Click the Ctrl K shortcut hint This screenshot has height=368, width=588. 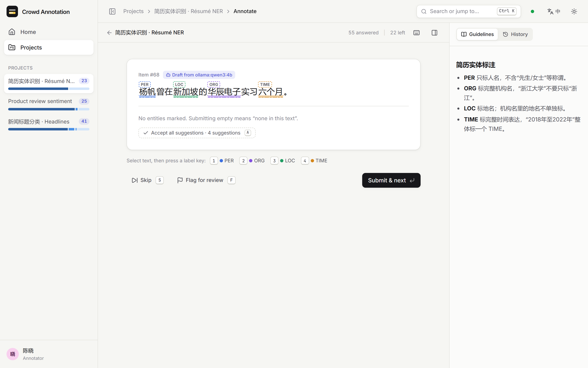pos(507,11)
